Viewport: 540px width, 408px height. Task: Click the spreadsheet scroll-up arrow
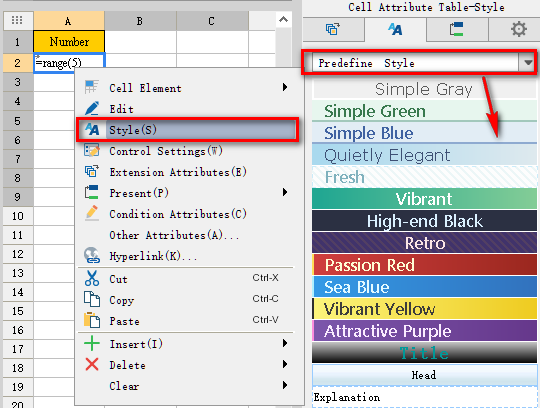tap(283, 20)
